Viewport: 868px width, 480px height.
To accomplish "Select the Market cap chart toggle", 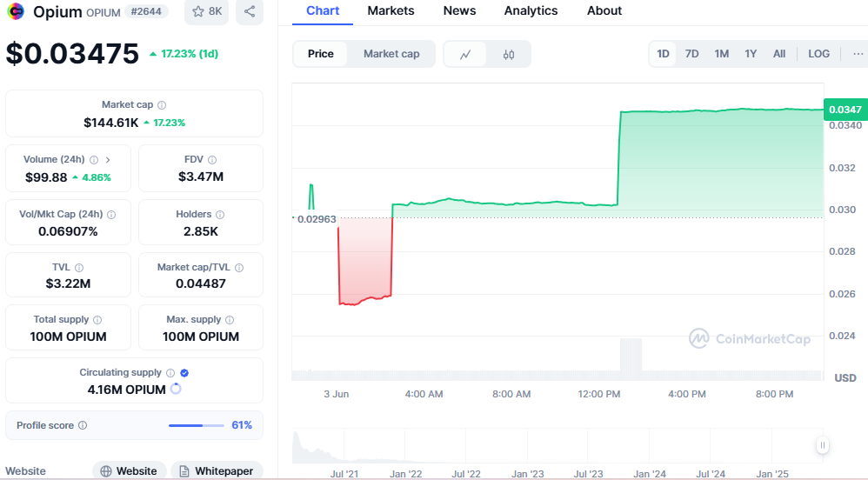I will pos(391,54).
